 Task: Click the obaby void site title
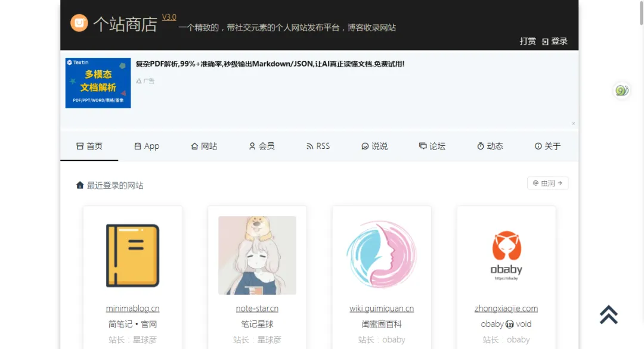[506, 324]
